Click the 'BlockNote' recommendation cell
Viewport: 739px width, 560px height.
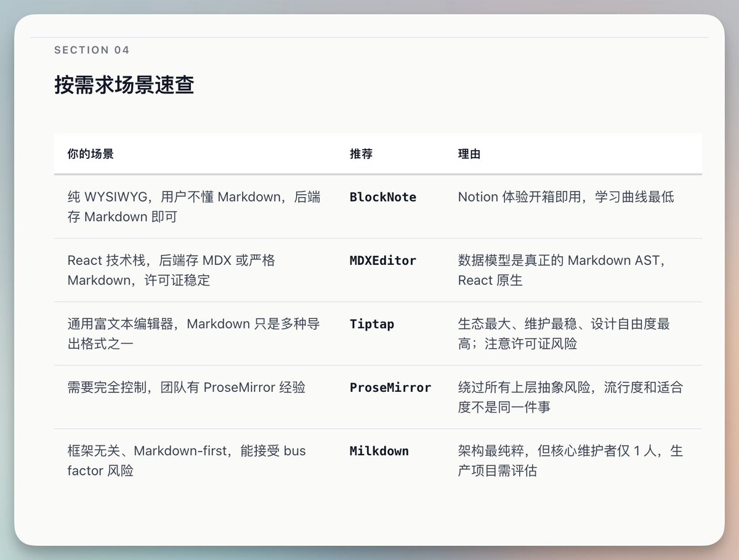383,197
